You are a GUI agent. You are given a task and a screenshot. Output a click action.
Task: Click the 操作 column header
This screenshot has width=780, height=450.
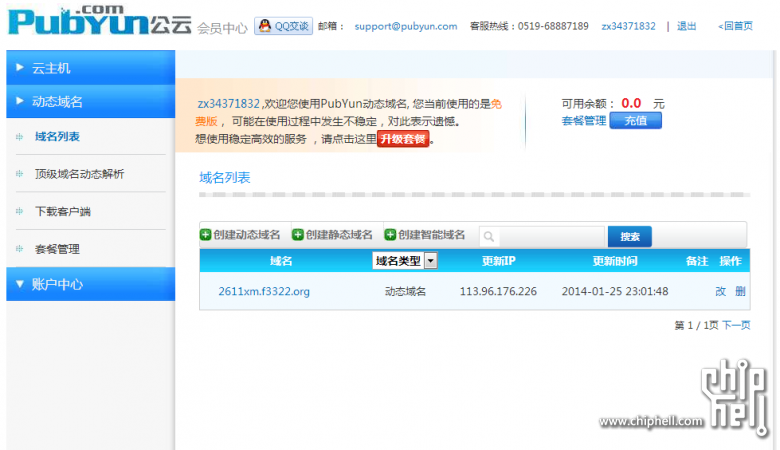point(730,261)
